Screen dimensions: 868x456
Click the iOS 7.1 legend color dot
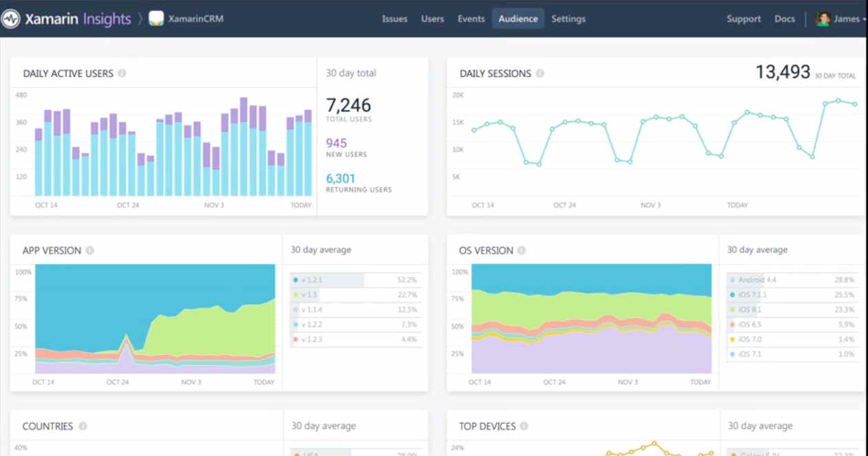(x=732, y=354)
